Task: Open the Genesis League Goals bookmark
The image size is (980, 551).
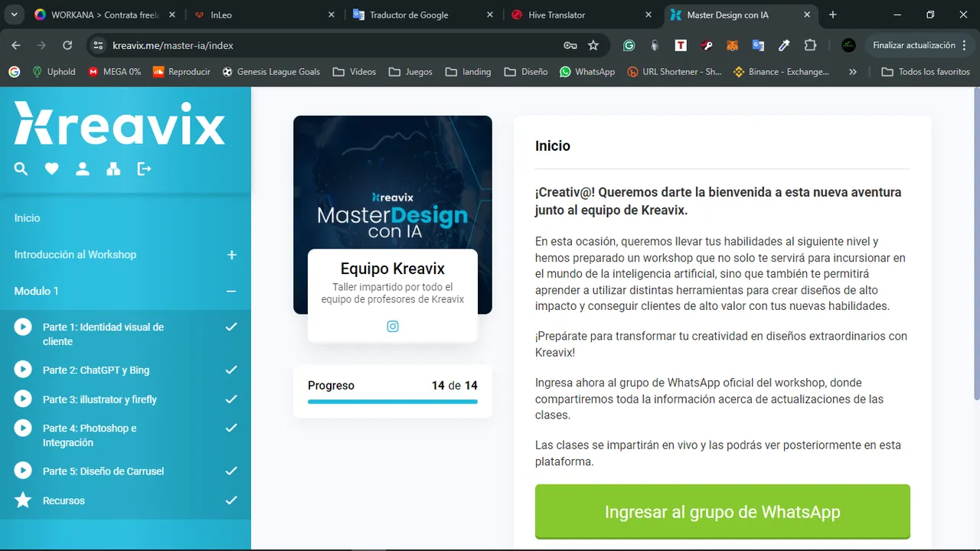Action: pyautogui.click(x=271, y=71)
